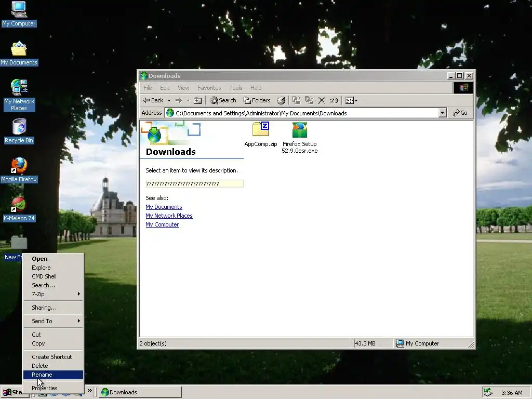Click the Forward arrow button
This screenshot has width=532, height=399.
click(179, 100)
